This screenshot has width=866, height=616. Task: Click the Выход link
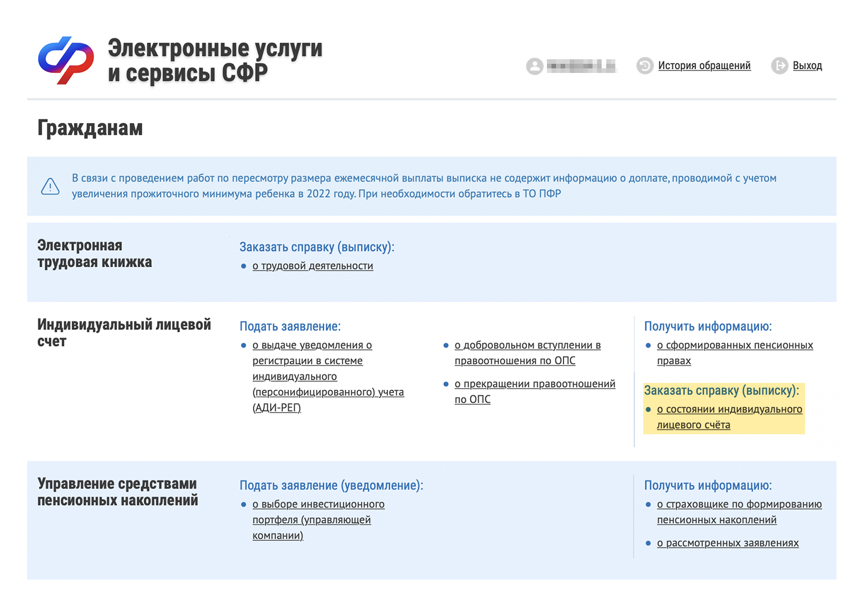(807, 66)
